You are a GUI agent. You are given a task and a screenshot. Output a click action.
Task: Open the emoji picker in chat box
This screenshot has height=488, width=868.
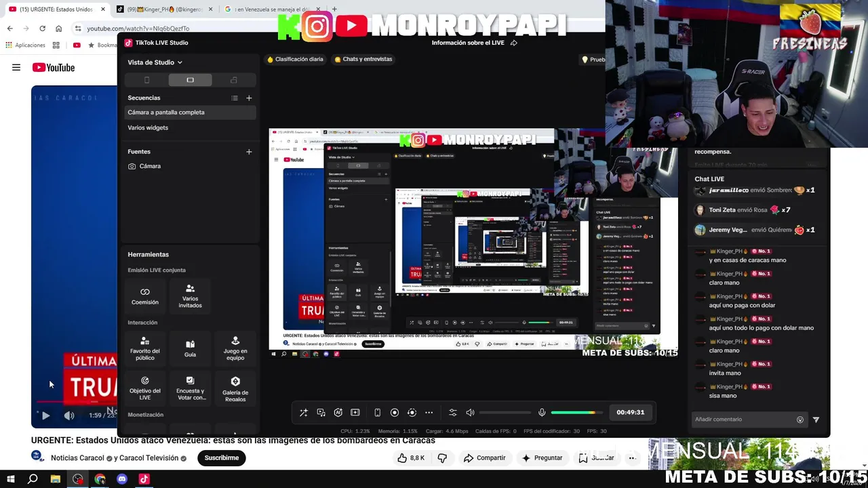(x=800, y=420)
